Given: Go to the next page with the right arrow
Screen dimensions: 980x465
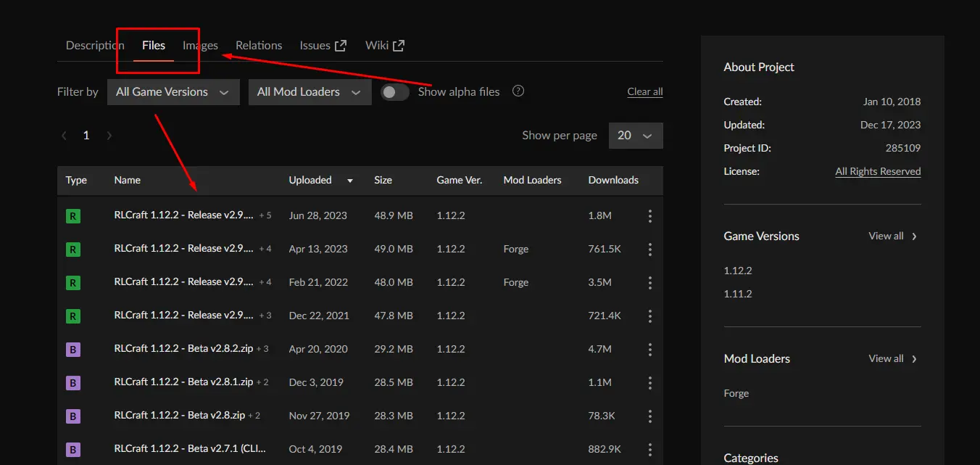Looking at the screenshot, I should coord(109,136).
